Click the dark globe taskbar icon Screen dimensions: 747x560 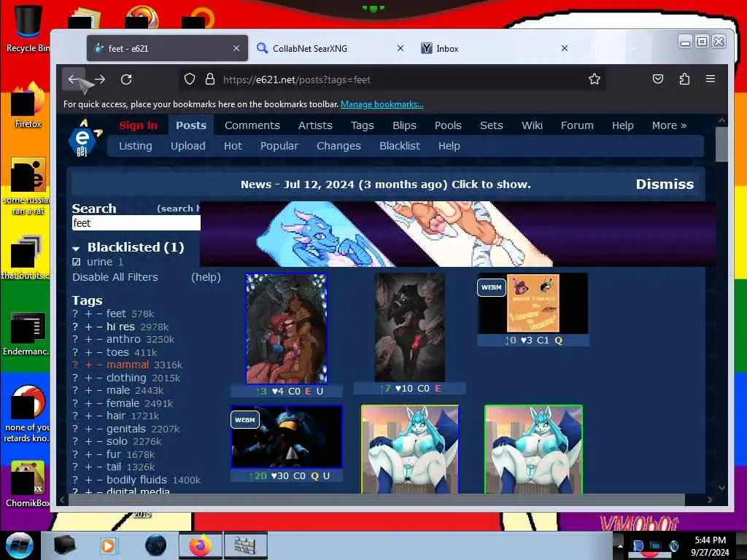point(155,545)
